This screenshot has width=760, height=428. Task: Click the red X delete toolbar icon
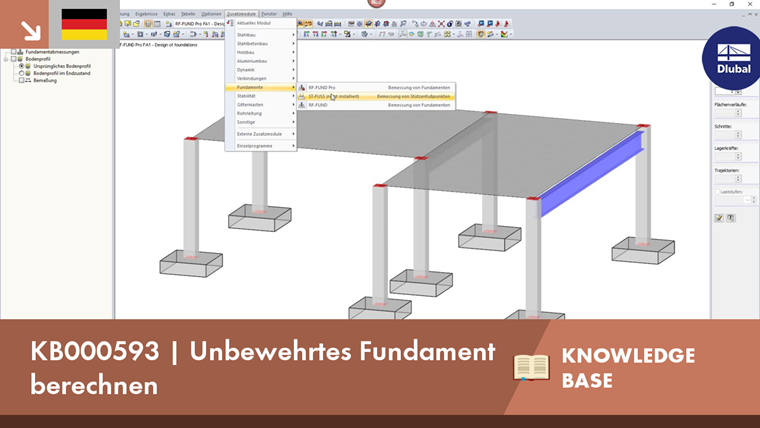click(441, 23)
